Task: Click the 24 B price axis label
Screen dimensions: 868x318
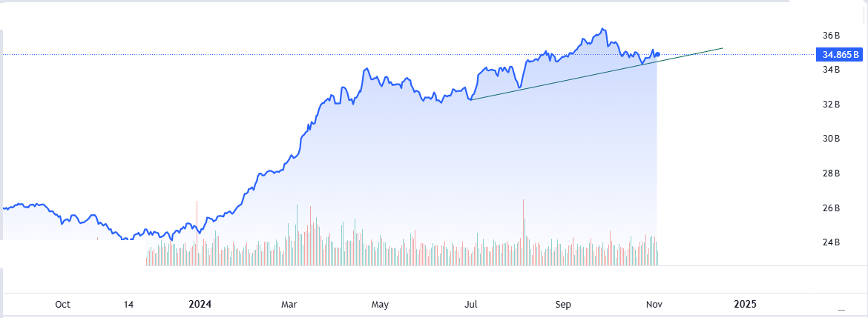Action: [x=831, y=242]
